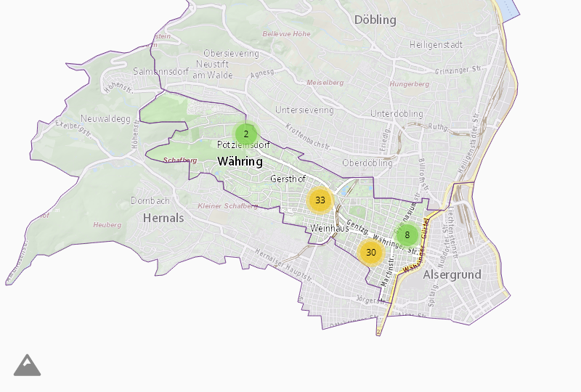Click the Währinger Str. street label

(395, 243)
